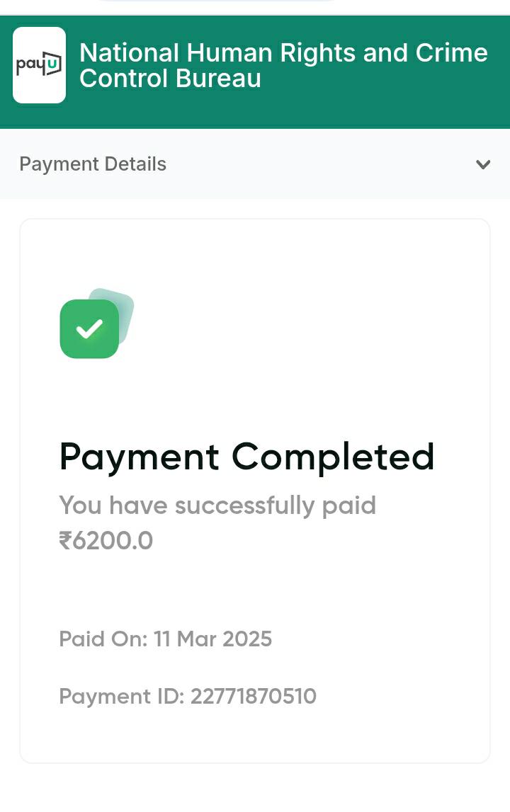
Task: Expand Payment Details with the chevron arrow
Action: tap(483, 164)
